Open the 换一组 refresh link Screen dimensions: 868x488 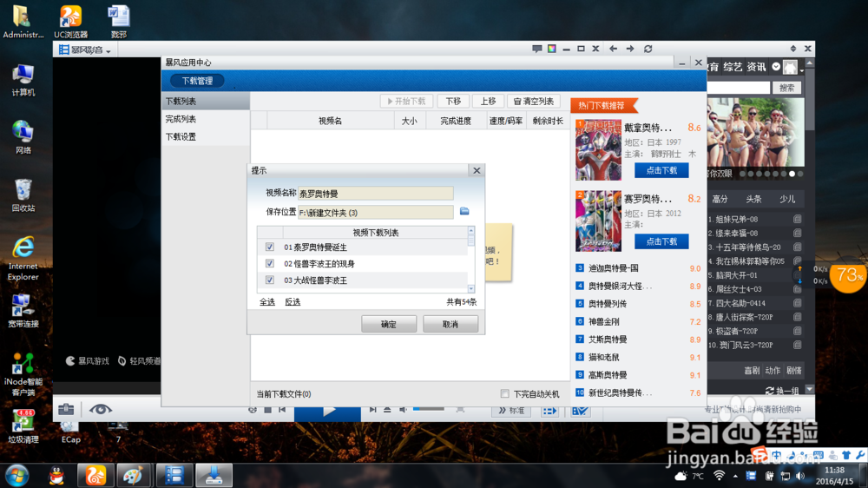(783, 391)
